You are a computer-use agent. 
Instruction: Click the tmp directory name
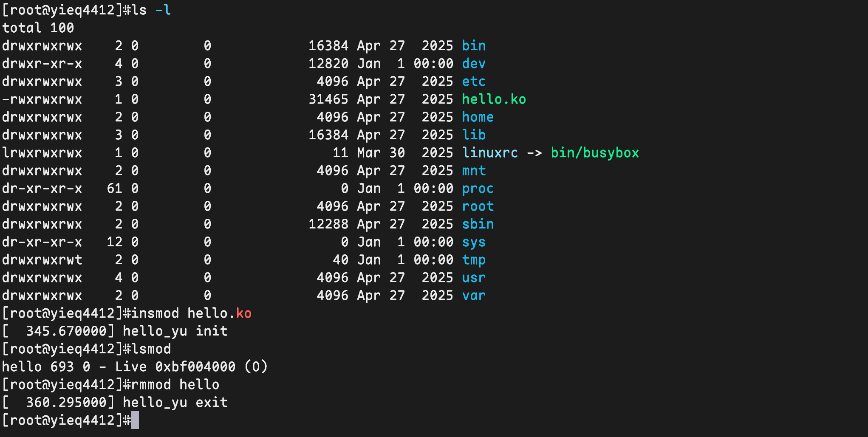click(474, 260)
